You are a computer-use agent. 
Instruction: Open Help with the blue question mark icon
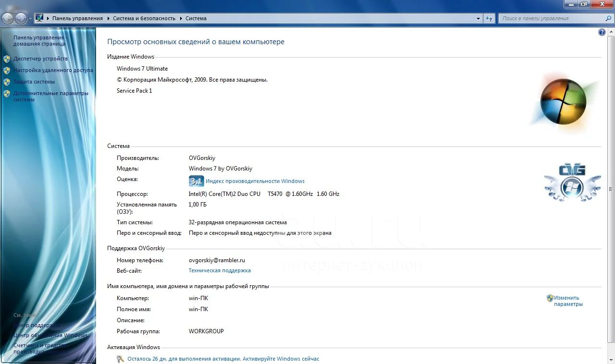(602, 32)
